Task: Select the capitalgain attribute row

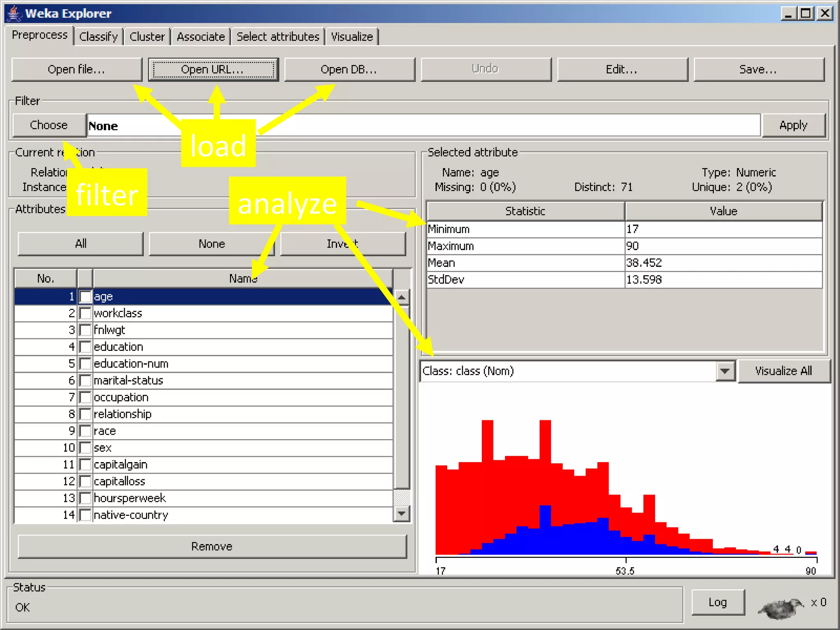Action: point(203,465)
